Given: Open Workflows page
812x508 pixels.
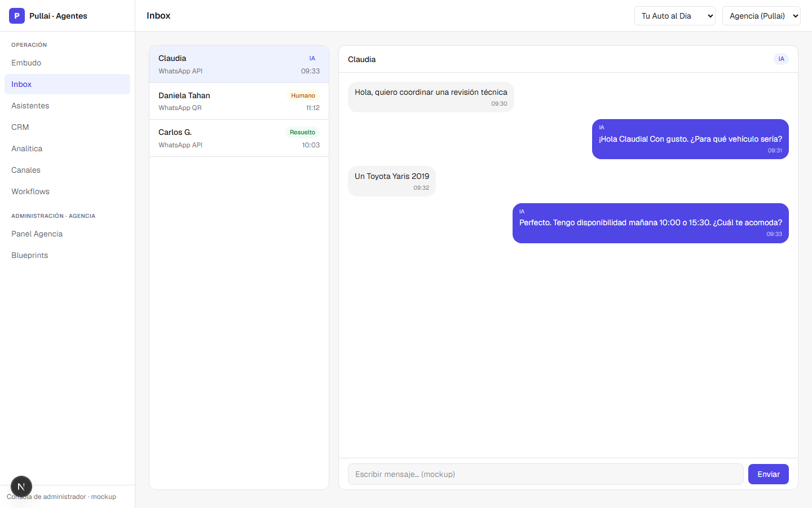Looking at the screenshot, I should (x=67, y=191).
